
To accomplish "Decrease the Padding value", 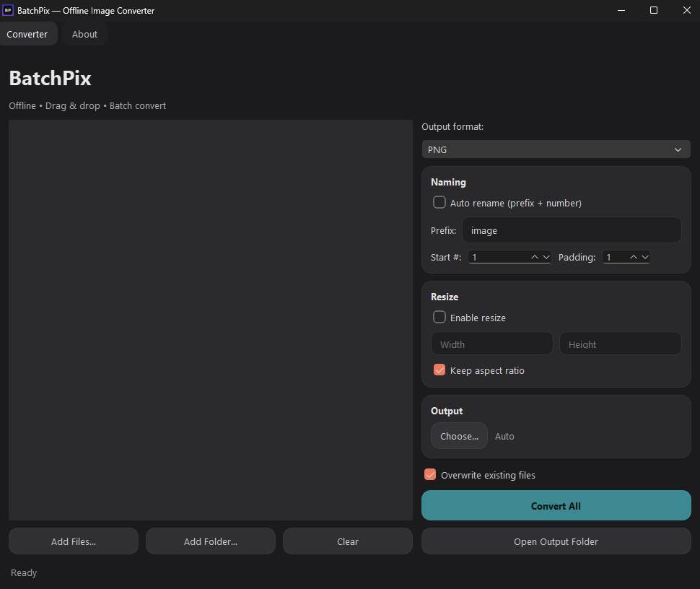I will 645,257.
